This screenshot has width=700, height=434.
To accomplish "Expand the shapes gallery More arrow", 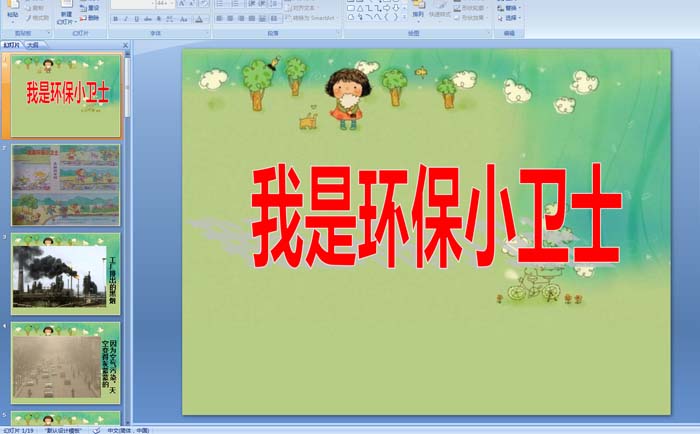I will [x=404, y=17].
